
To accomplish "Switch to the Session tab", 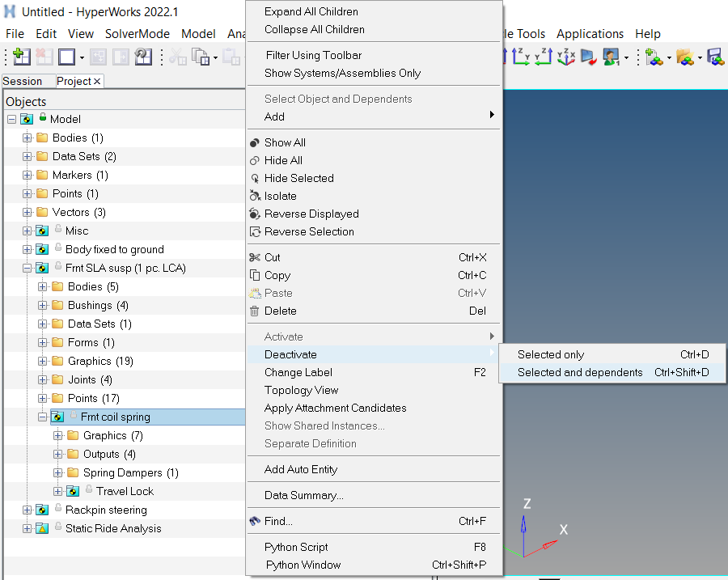I will click(23, 81).
